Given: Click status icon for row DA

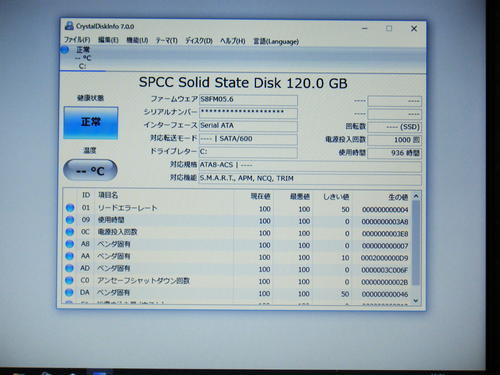Looking at the screenshot, I should point(69,292).
